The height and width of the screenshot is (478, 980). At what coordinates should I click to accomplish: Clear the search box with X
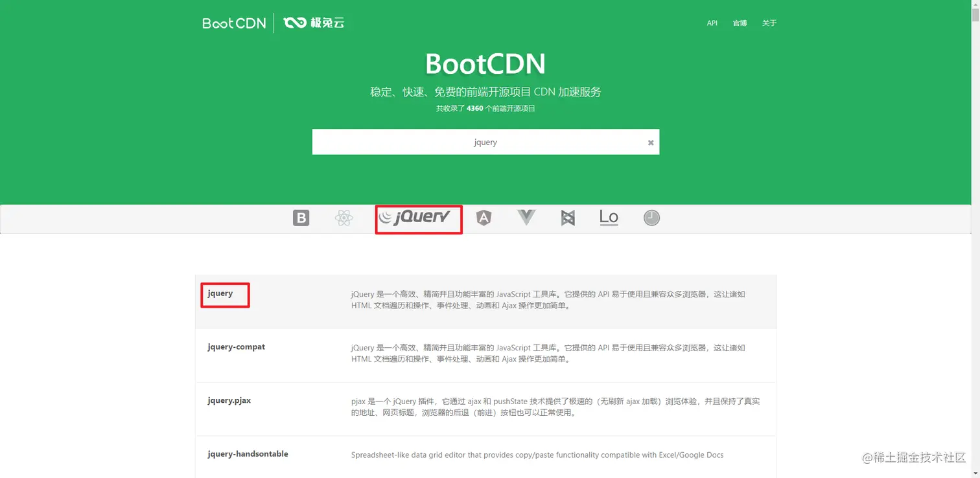pos(651,142)
